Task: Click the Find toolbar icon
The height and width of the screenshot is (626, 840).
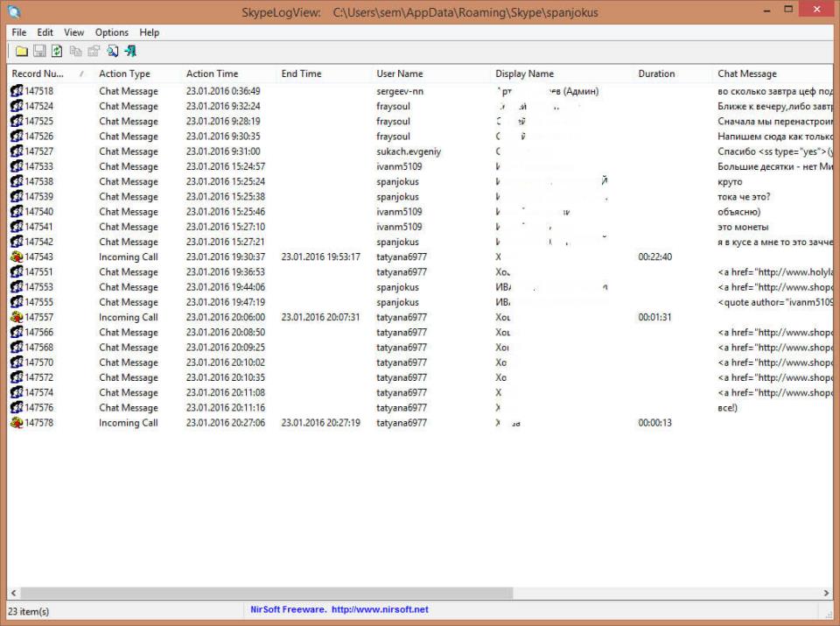Action: tap(112, 52)
